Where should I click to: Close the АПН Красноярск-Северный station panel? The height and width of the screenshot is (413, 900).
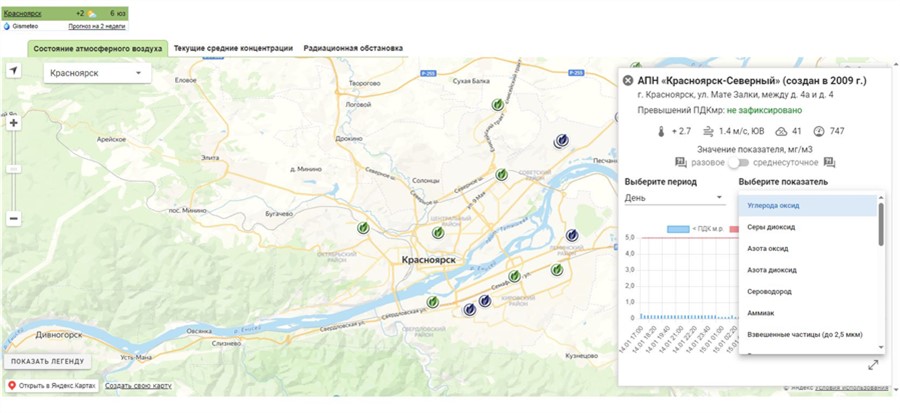coord(628,80)
